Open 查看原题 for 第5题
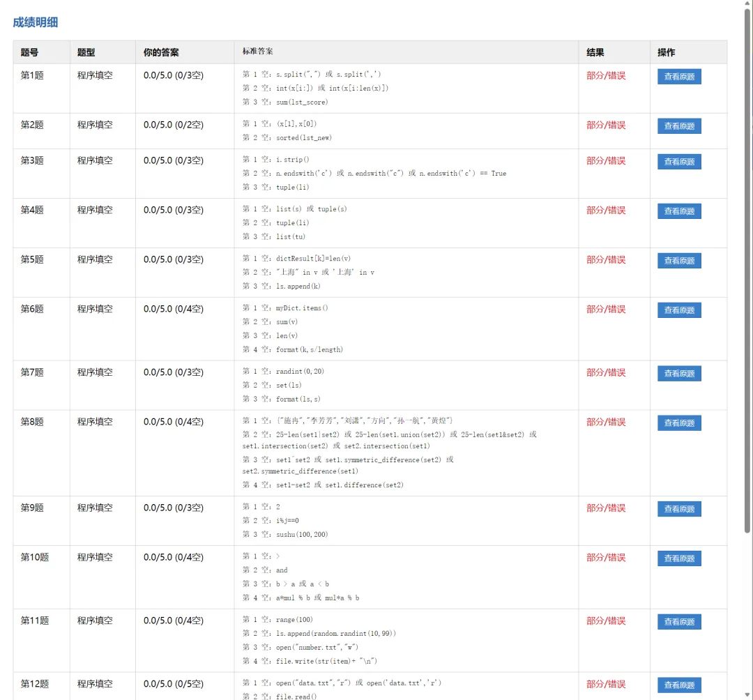Screen dimensions: 753x700 [x=679, y=260]
